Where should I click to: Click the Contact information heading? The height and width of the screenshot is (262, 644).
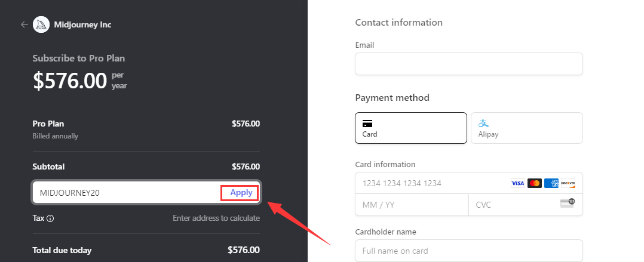click(399, 23)
